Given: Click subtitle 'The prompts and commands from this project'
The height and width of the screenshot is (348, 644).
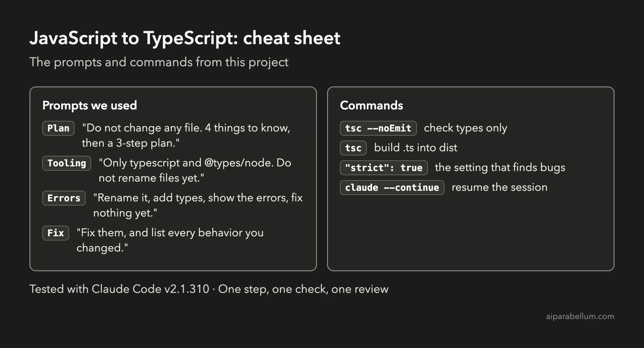Looking at the screenshot, I should (159, 62).
